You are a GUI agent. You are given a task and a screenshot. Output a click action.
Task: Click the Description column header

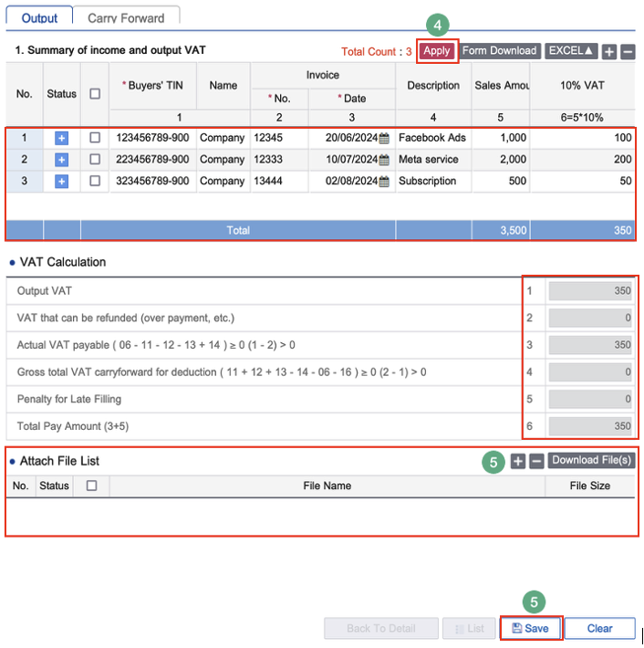tap(433, 86)
